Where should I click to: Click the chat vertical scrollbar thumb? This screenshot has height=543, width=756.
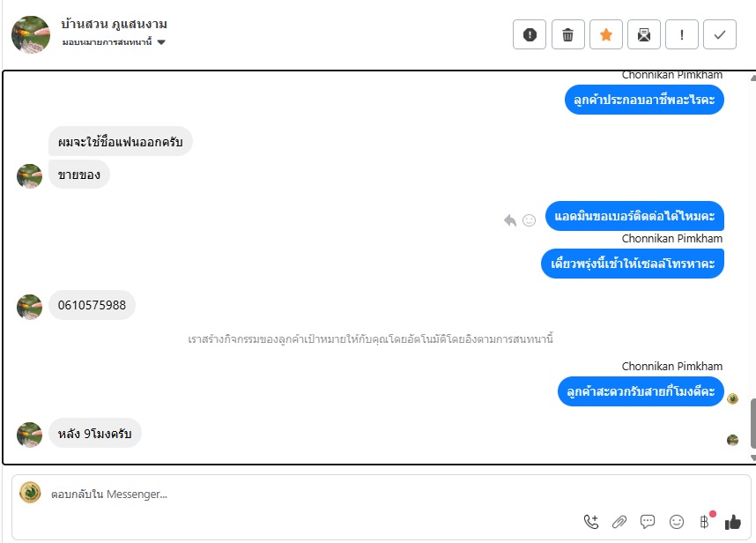pyautogui.click(x=752, y=424)
